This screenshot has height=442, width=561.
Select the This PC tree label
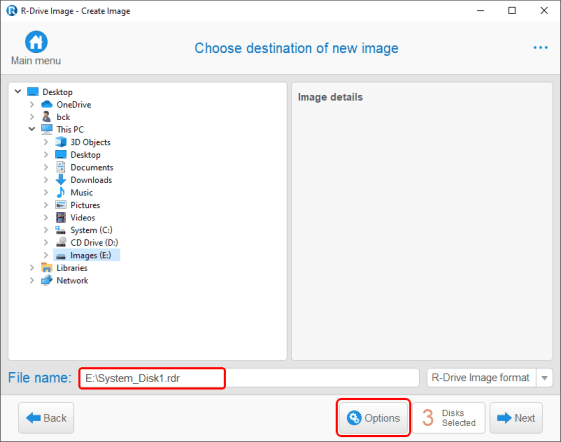(x=70, y=129)
